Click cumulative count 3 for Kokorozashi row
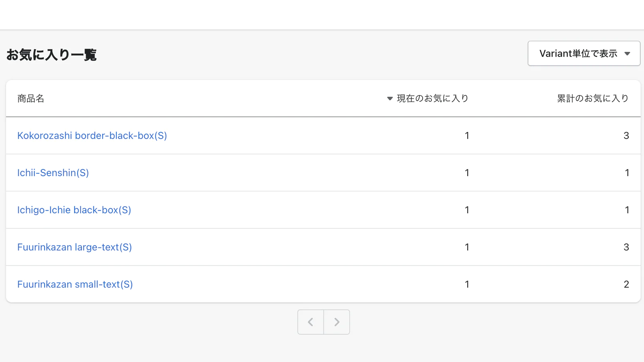The width and height of the screenshot is (644, 362). (x=626, y=136)
